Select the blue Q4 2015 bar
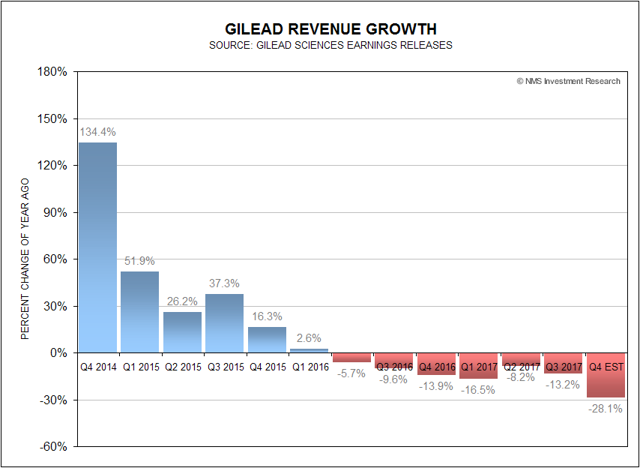Screen dimensions: 640x468 point(267,340)
